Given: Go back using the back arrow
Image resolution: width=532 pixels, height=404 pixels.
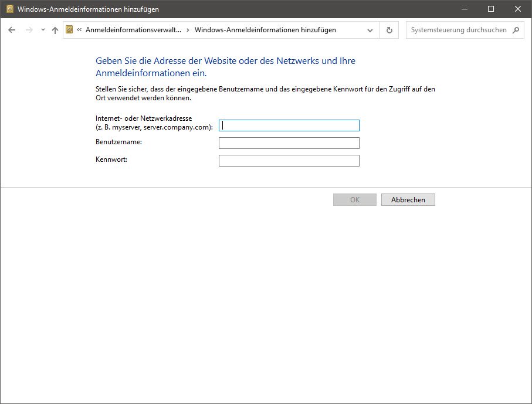Looking at the screenshot, I should pos(12,30).
